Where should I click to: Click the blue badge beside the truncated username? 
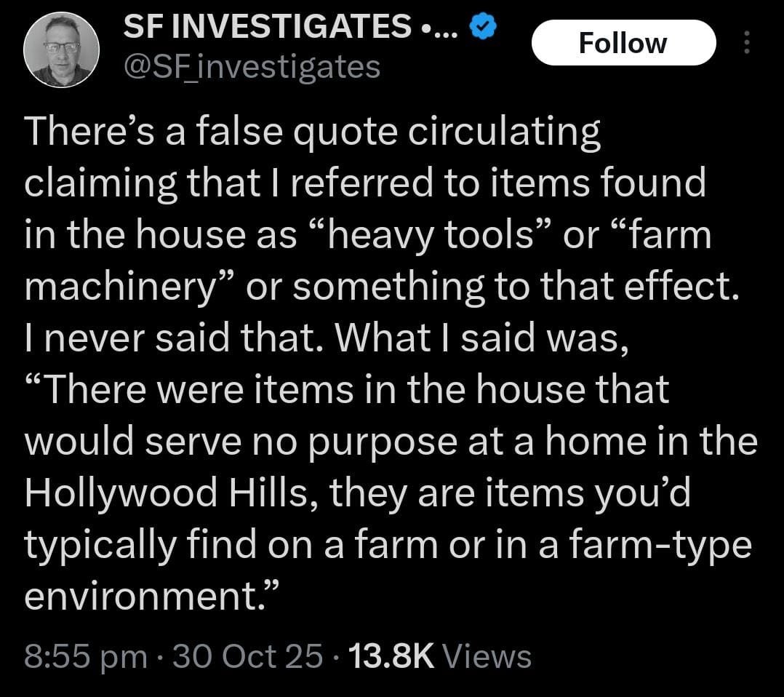pos(481,26)
